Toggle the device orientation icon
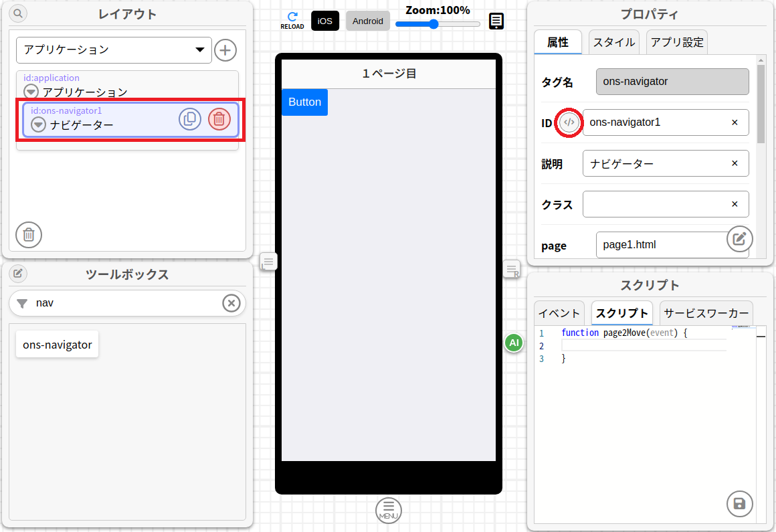The height and width of the screenshot is (532, 776). pos(496,21)
